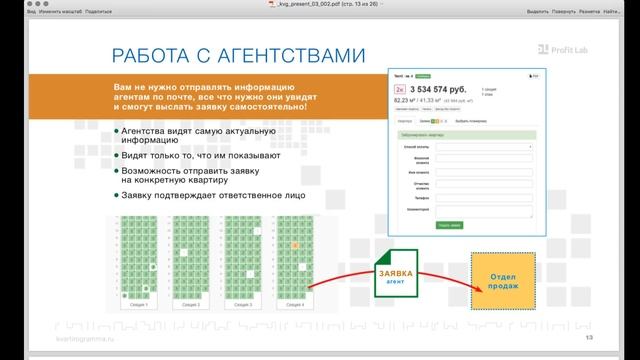Click the small button at card top right

click(x=533, y=76)
